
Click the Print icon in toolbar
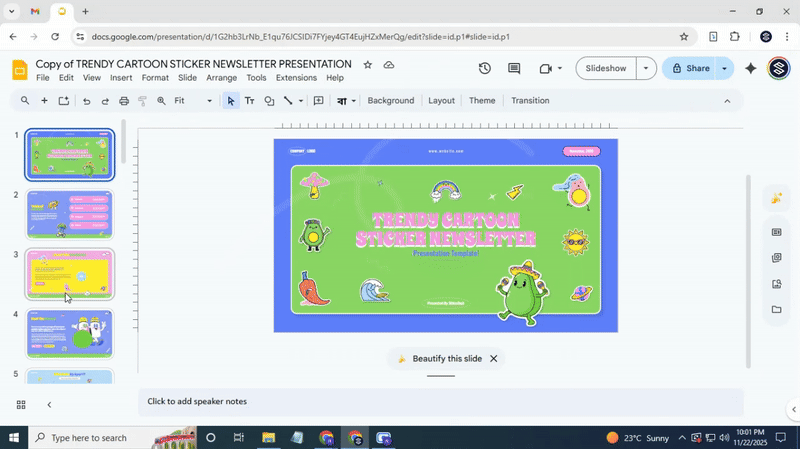(124, 101)
